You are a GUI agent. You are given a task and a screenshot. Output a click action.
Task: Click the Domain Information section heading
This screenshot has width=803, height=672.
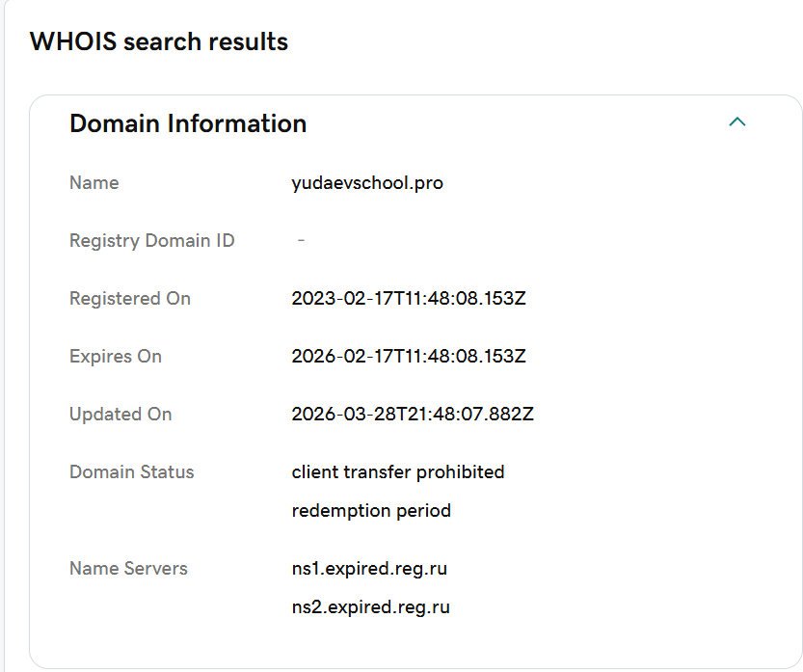[x=188, y=123]
